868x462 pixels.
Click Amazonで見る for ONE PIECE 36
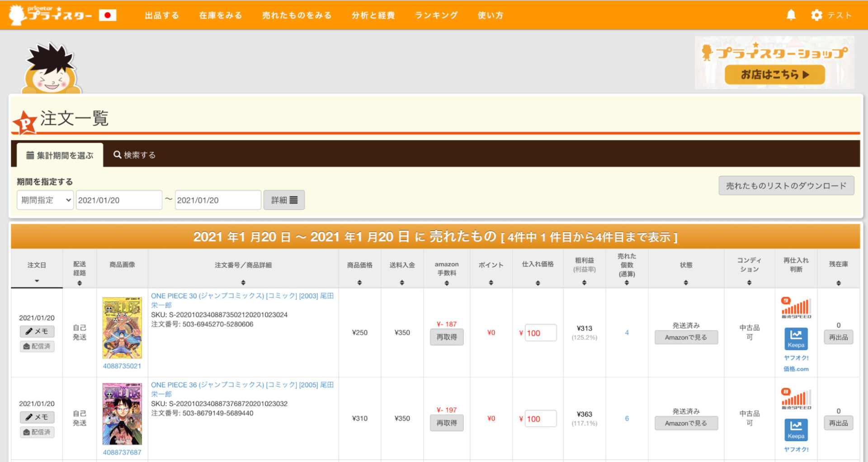[x=686, y=423]
